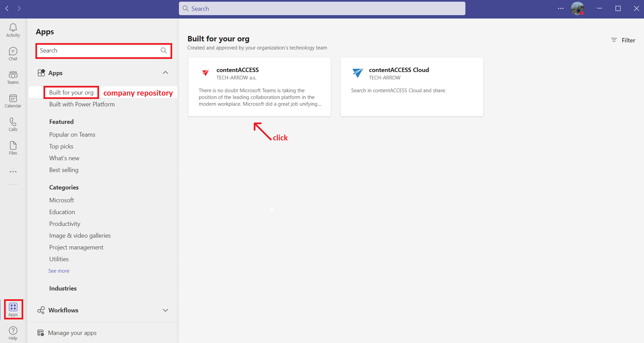Screen dimensions: 644x343
Task: Click the blue contentACCESS Cloud logo
Action: pos(358,72)
